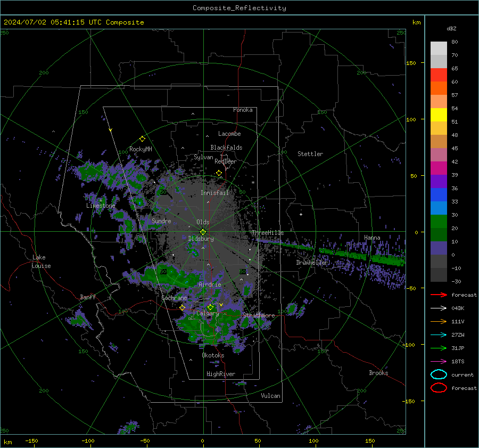Screen dimensions: 479x448
Task: Click the Composite_Reflectivity title
Action: (x=240, y=8)
